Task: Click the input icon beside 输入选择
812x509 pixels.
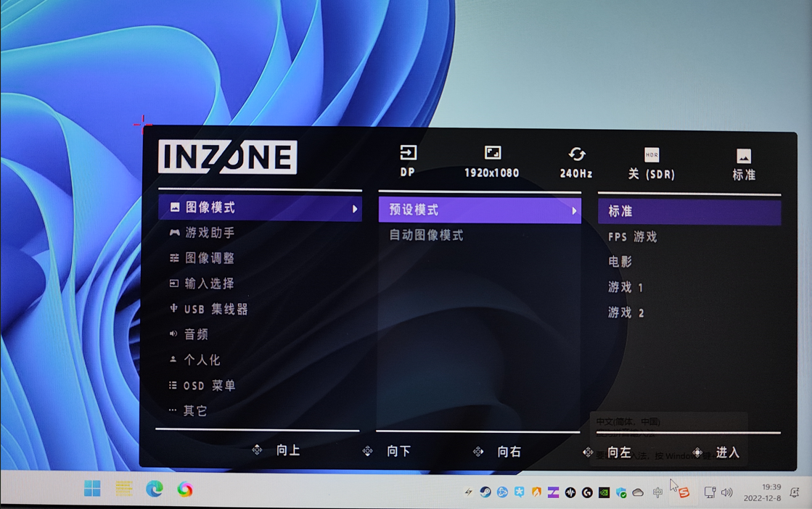Action: click(174, 284)
